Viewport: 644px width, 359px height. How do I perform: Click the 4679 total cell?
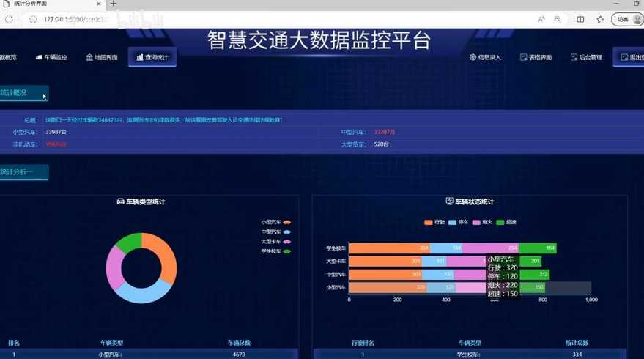coord(239,355)
